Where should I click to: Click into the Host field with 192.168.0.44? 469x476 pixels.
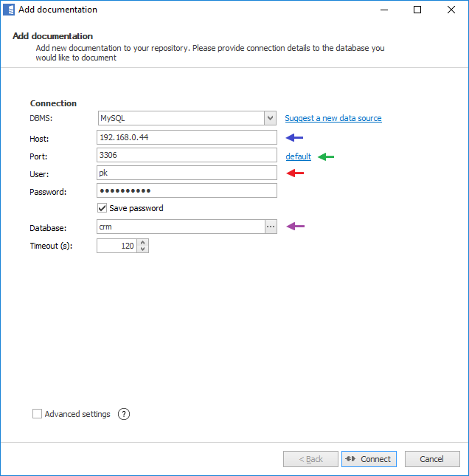point(187,137)
